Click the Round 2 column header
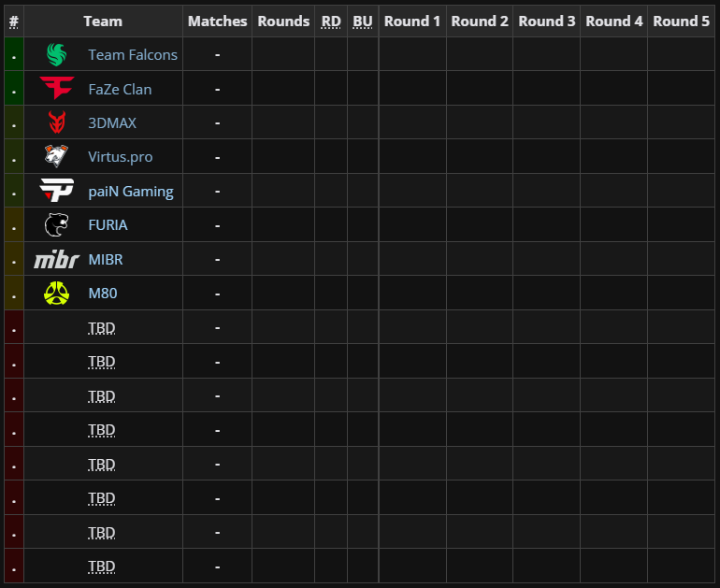Viewport: 720px width, 588px height. click(x=480, y=22)
